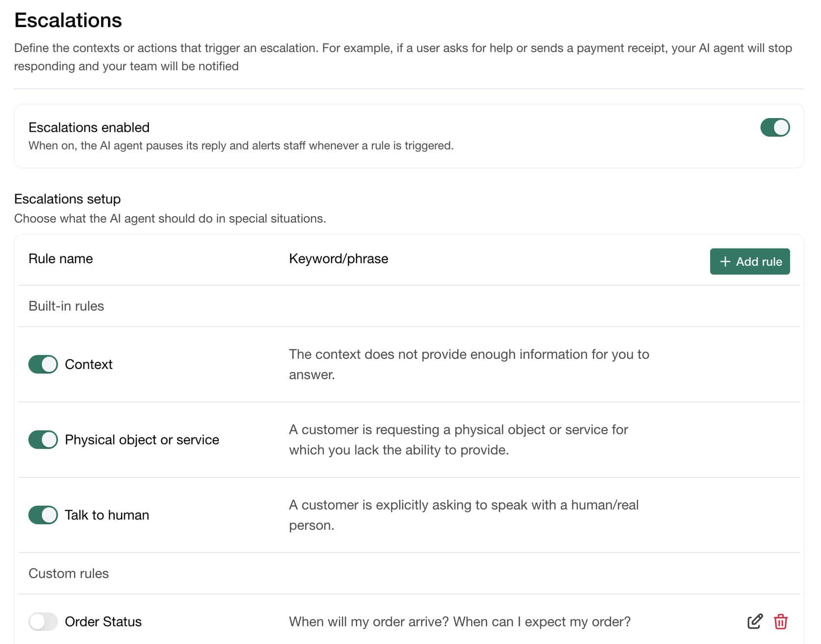Click the Rule name column header

(61, 259)
